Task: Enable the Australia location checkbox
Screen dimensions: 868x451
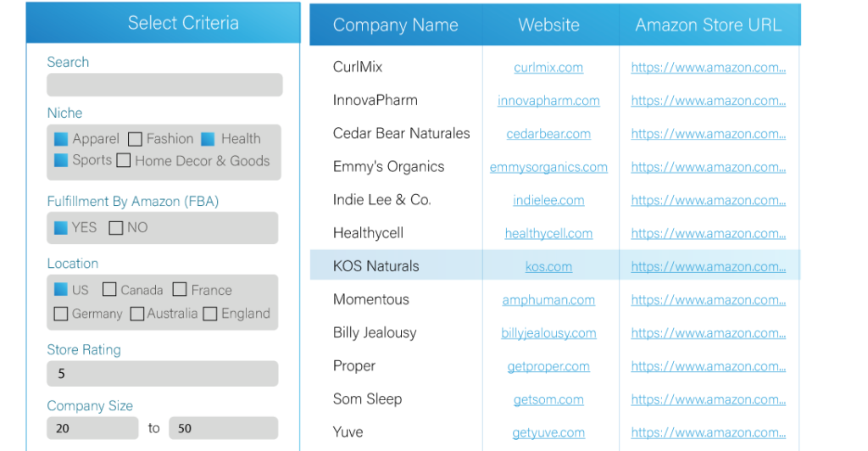Action: [x=137, y=314]
